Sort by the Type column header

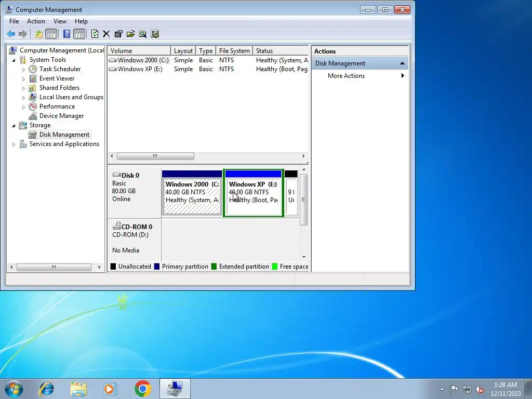(x=206, y=50)
